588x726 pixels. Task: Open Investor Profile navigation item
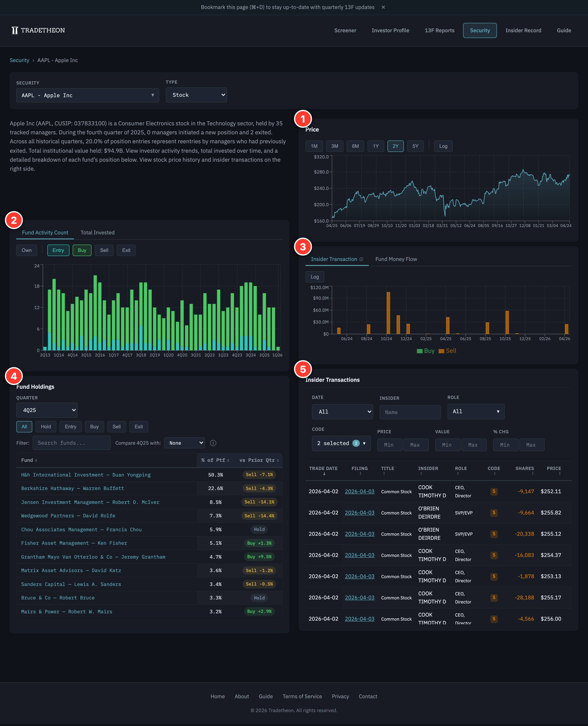(x=390, y=30)
